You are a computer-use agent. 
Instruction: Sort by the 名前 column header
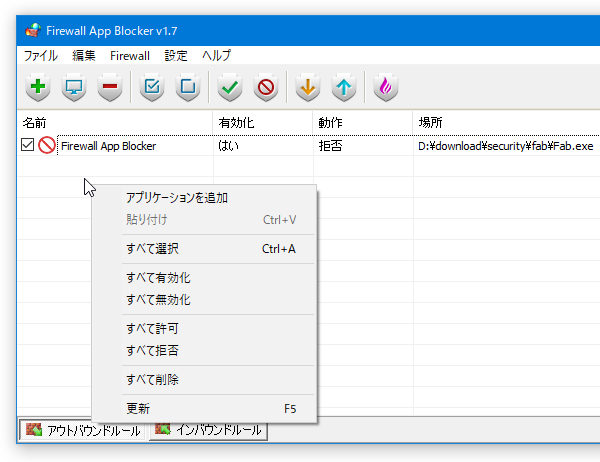point(115,122)
